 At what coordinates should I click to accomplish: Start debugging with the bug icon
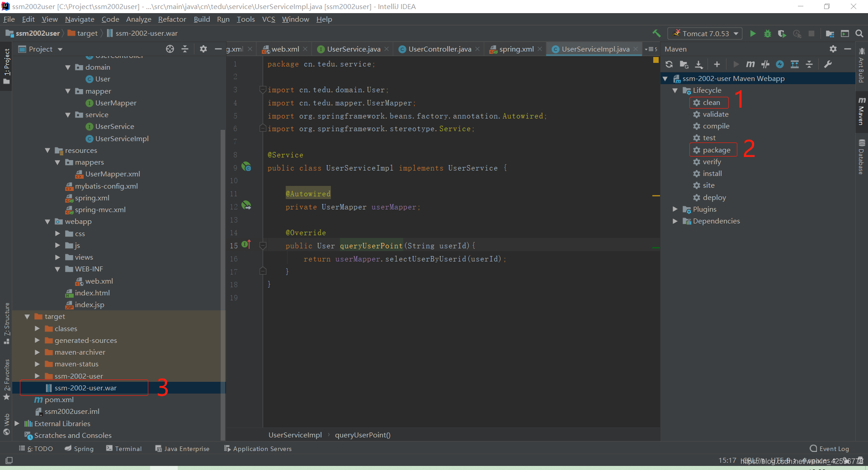pyautogui.click(x=768, y=33)
